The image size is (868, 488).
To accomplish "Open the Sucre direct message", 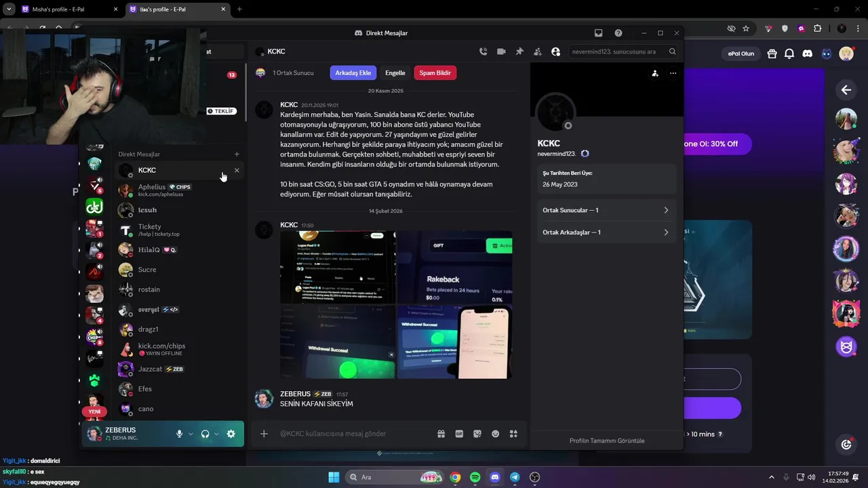I will pos(180,270).
